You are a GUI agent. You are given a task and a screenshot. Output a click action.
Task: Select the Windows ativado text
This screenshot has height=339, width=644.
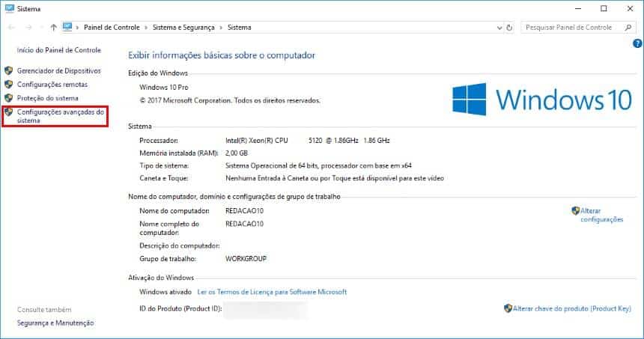165,292
